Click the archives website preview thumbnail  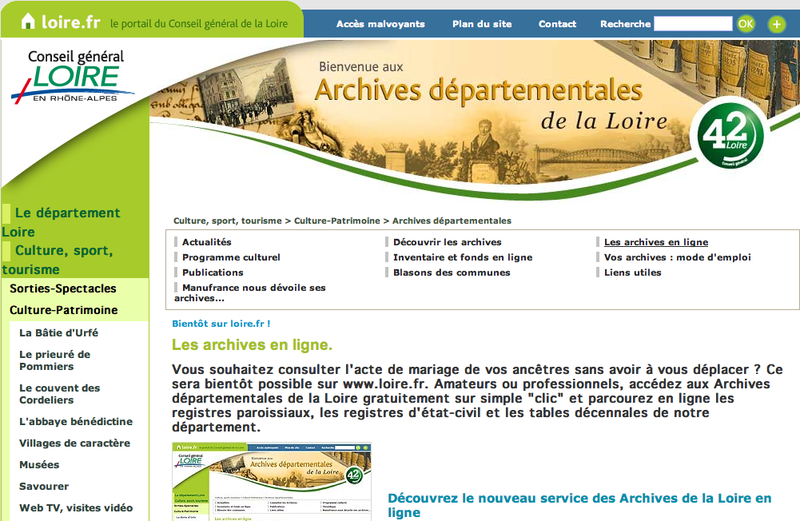tap(271, 482)
